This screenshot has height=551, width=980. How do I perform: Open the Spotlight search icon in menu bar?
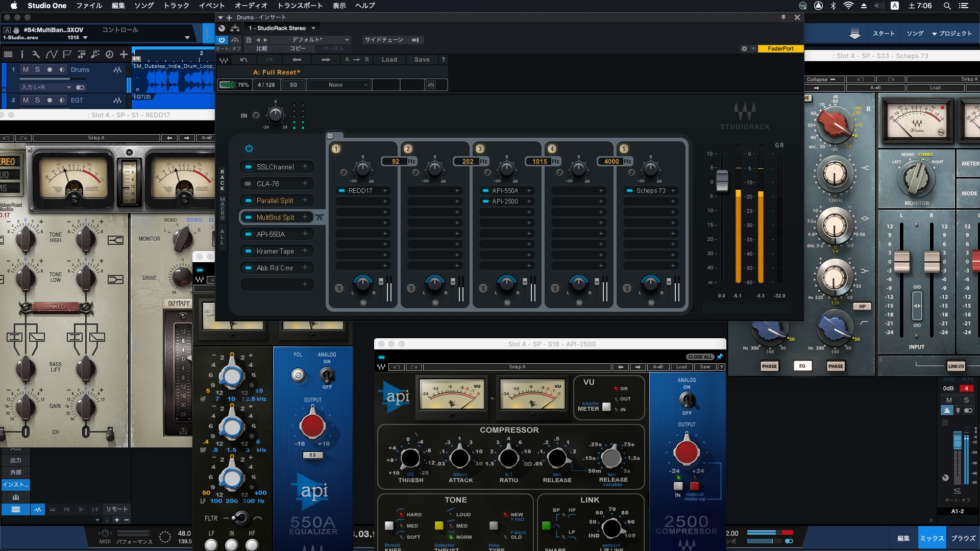pos(947,6)
